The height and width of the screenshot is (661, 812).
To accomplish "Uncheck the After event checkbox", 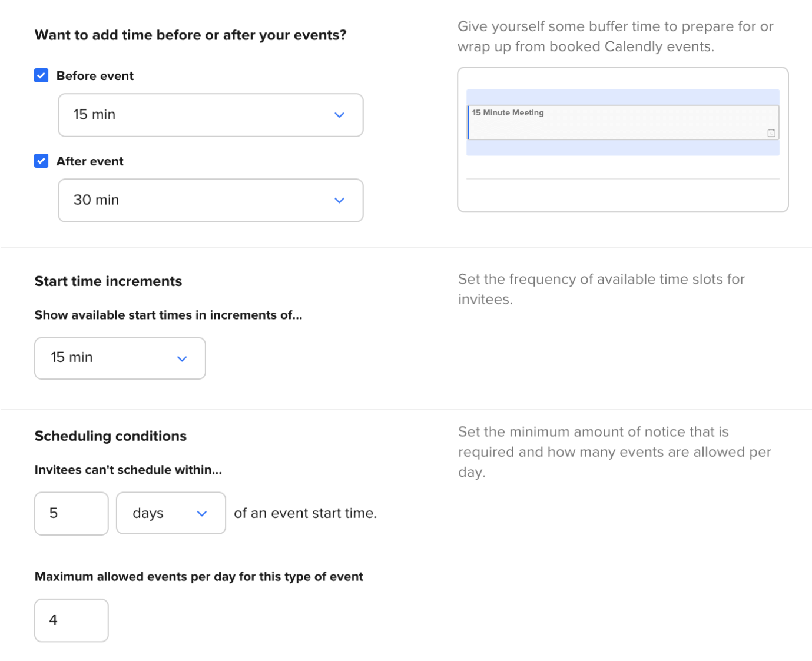I will [41, 161].
